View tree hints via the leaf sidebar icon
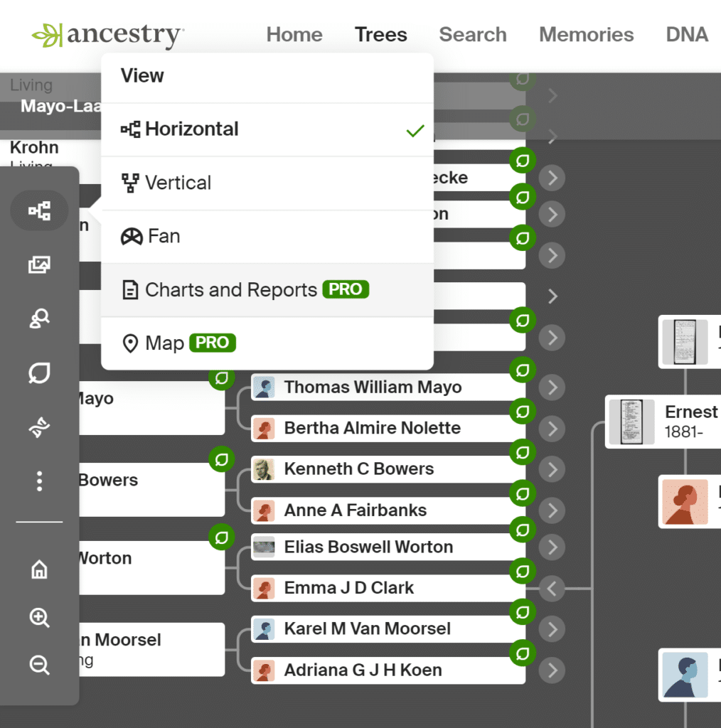Image resolution: width=721 pixels, height=728 pixels. (39, 373)
